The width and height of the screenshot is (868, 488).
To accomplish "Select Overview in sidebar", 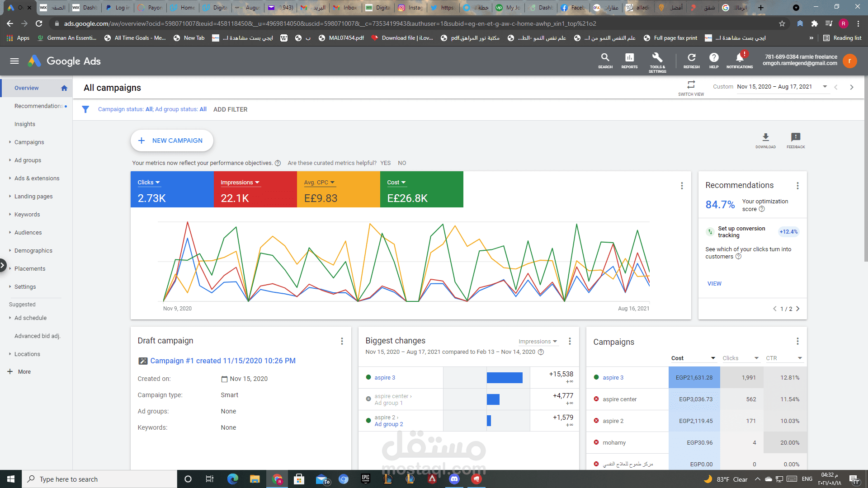I will coord(26,88).
